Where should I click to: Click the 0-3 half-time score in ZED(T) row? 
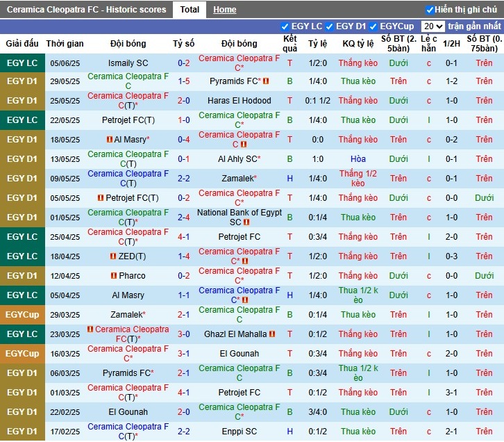point(452,256)
